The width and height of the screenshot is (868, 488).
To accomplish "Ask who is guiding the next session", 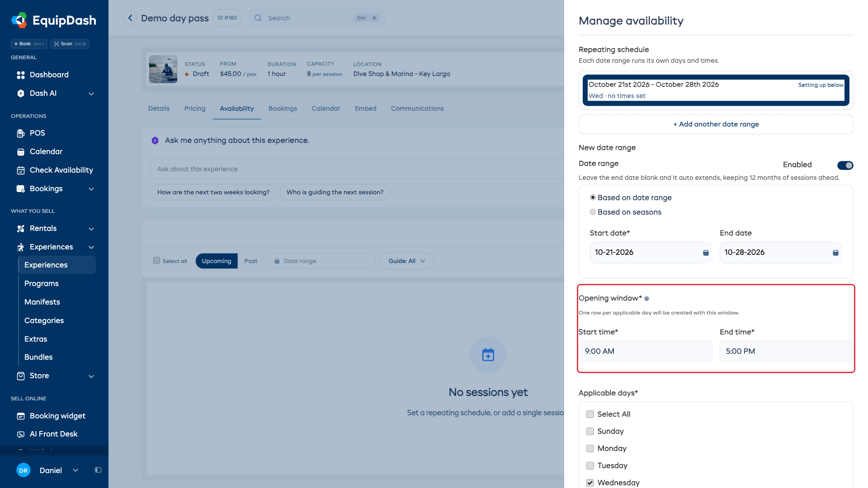I will click(335, 192).
